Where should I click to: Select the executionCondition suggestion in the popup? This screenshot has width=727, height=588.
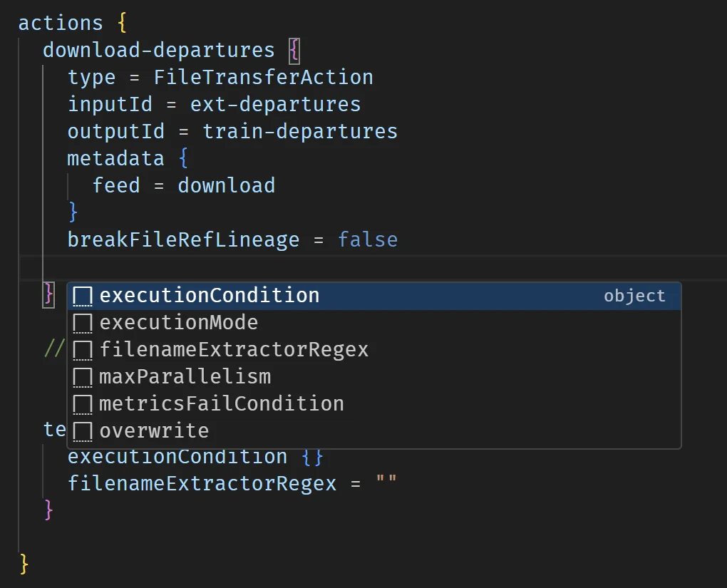point(209,295)
